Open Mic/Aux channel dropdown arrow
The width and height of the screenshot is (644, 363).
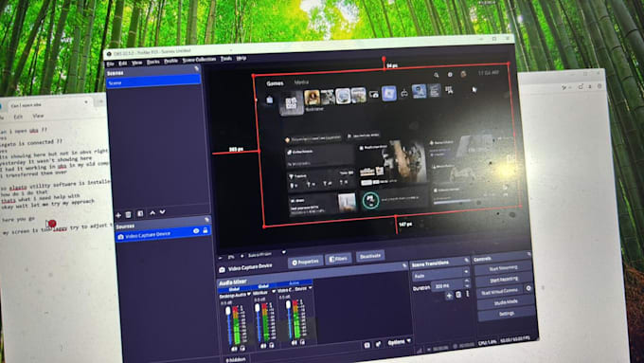(x=274, y=291)
